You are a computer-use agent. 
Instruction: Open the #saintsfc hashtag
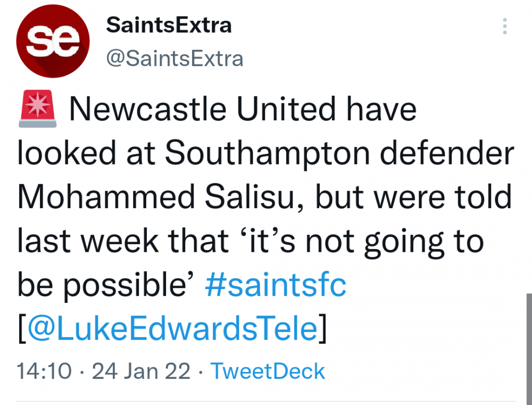coord(276,285)
